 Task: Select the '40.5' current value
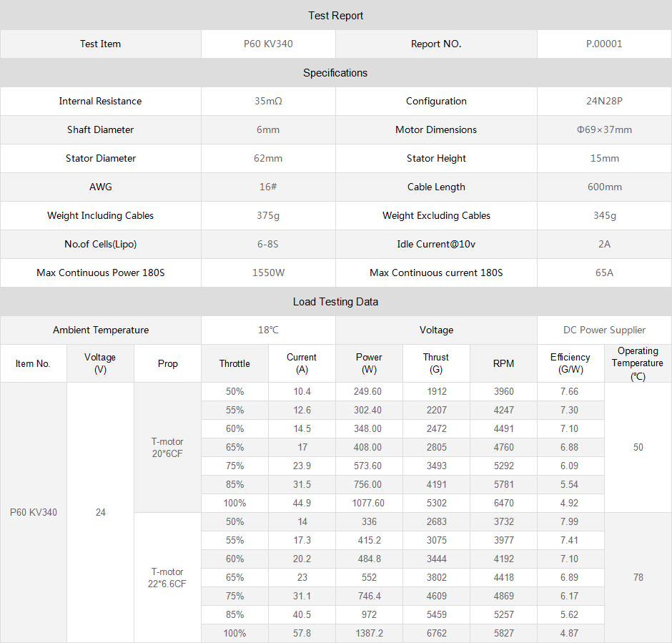click(302, 614)
